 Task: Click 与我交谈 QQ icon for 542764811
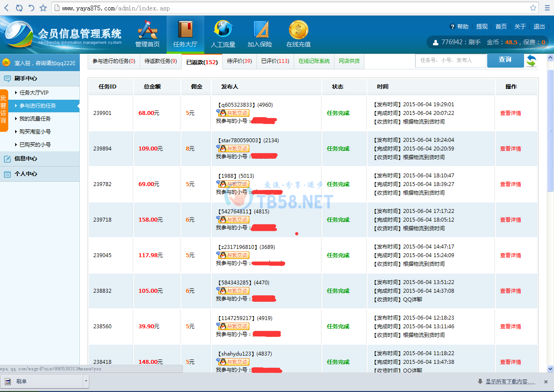pyautogui.click(x=233, y=219)
